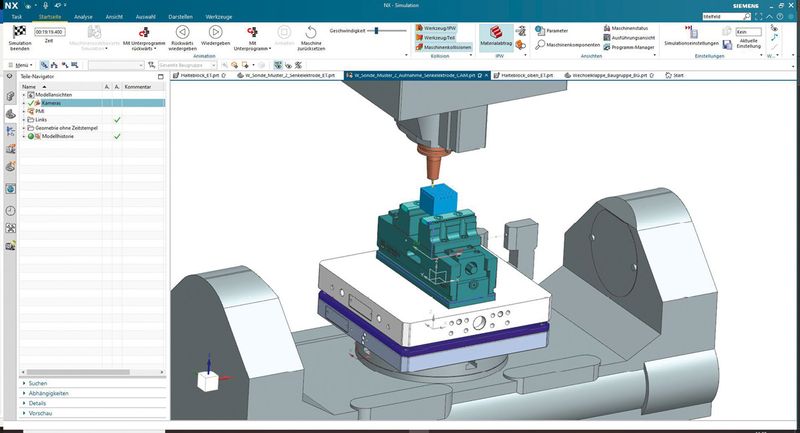
Task: Click the bottom sidebar machine library icon
Action: 10,246
